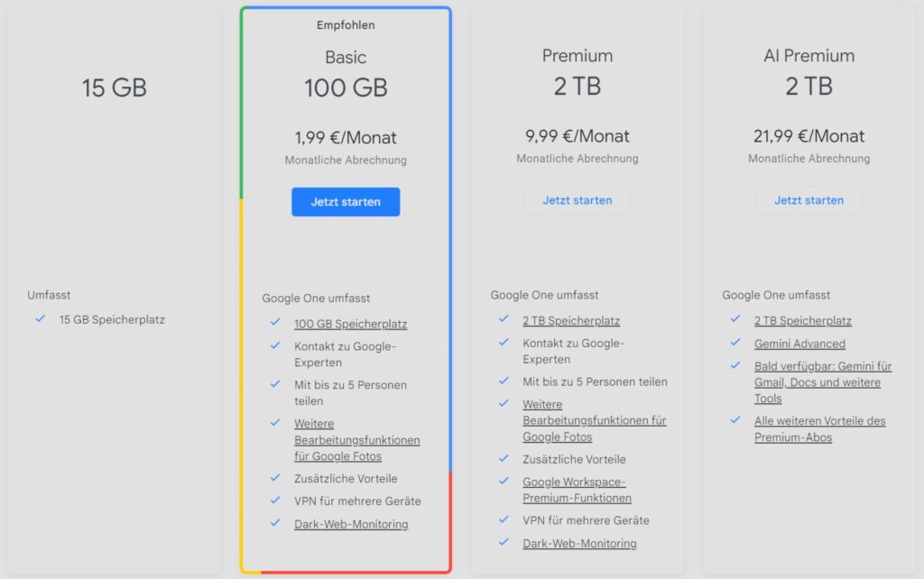Image resolution: width=924 pixels, height=579 pixels.
Task: Click the checkmark beside Dark-Web-Monitoring in Premium
Action: (504, 543)
